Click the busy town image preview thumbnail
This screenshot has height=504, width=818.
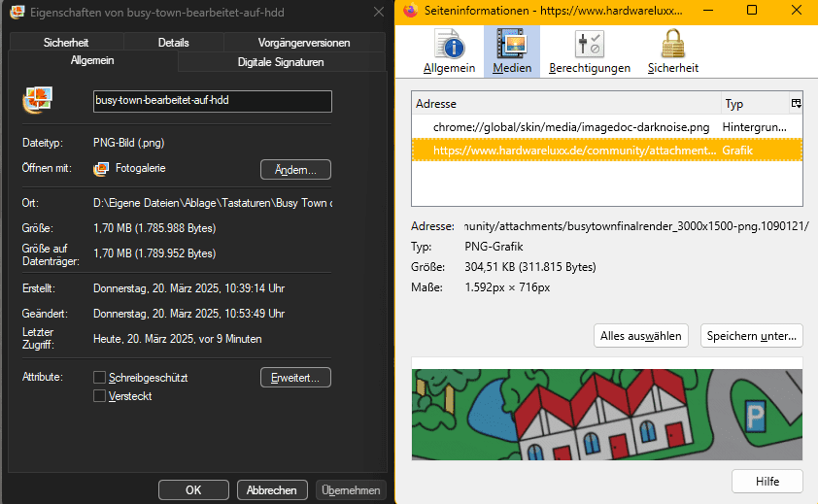(x=607, y=415)
